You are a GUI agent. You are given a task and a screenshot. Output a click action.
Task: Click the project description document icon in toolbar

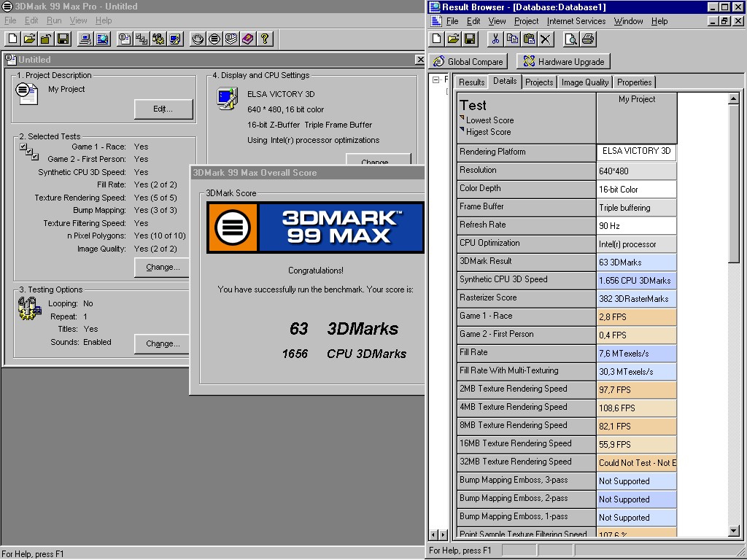point(125,39)
